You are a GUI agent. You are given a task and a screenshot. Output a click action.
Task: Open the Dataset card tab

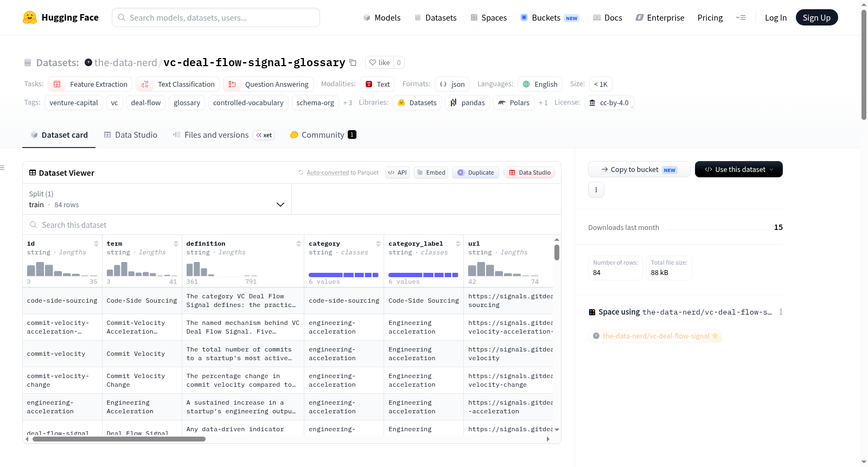click(59, 135)
